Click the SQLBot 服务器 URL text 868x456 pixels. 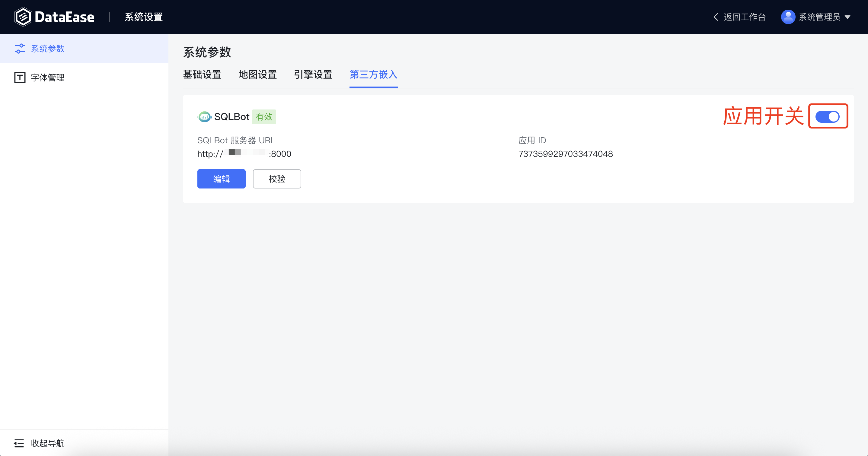click(244, 154)
